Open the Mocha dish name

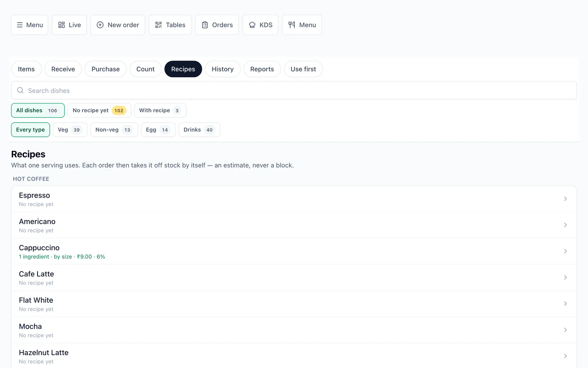[x=31, y=326]
